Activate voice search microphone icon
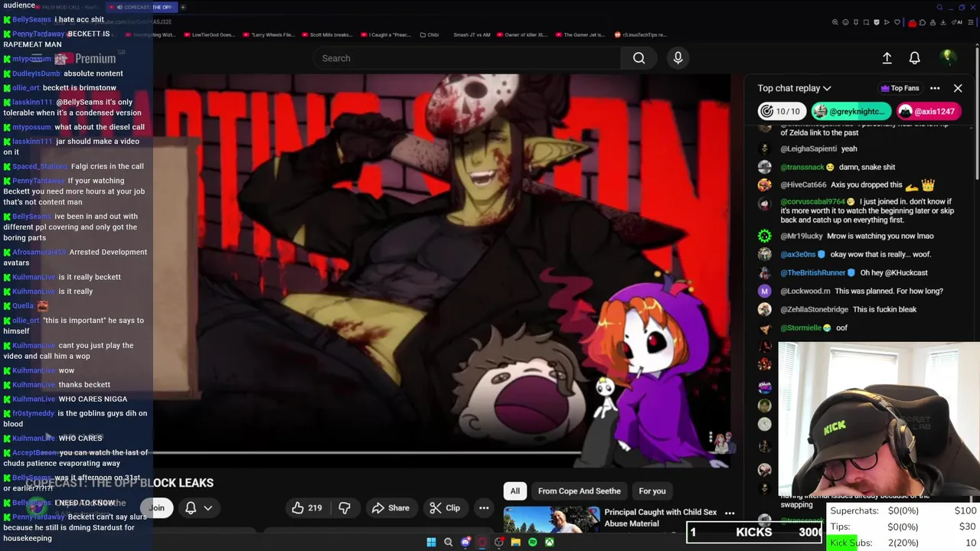Image resolution: width=980 pixels, height=551 pixels. (678, 58)
